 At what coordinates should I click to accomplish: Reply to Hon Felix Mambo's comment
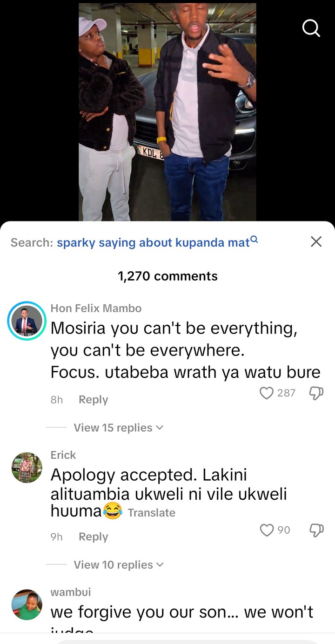[x=93, y=400]
